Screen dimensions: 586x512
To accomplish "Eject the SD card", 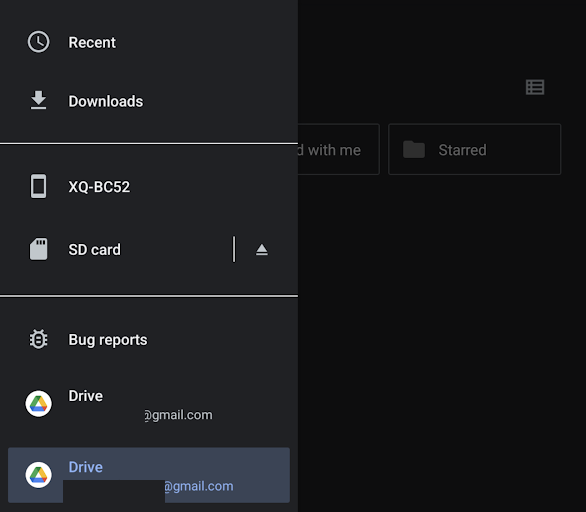I will pos(262,249).
